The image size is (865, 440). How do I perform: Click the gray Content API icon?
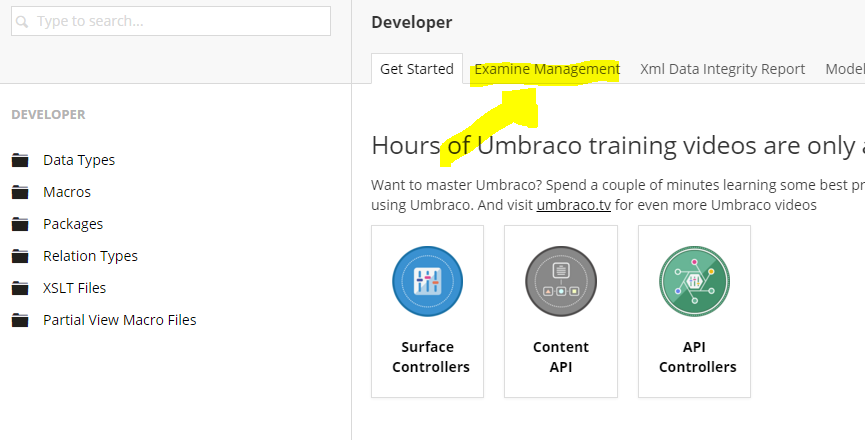click(x=561, y=281)
